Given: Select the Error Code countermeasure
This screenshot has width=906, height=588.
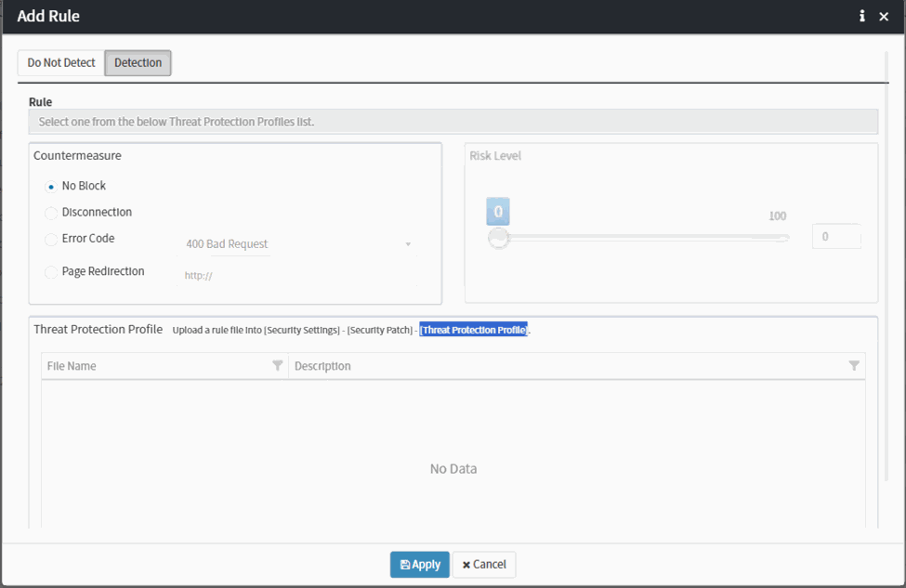Looking at the screenshot, I should 51,239.
